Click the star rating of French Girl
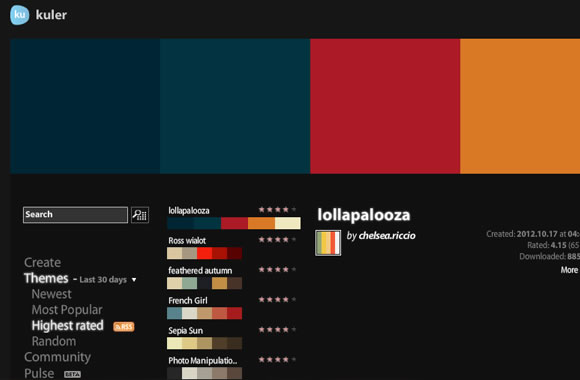Screen dimensions: 580x380 point(277,300)
